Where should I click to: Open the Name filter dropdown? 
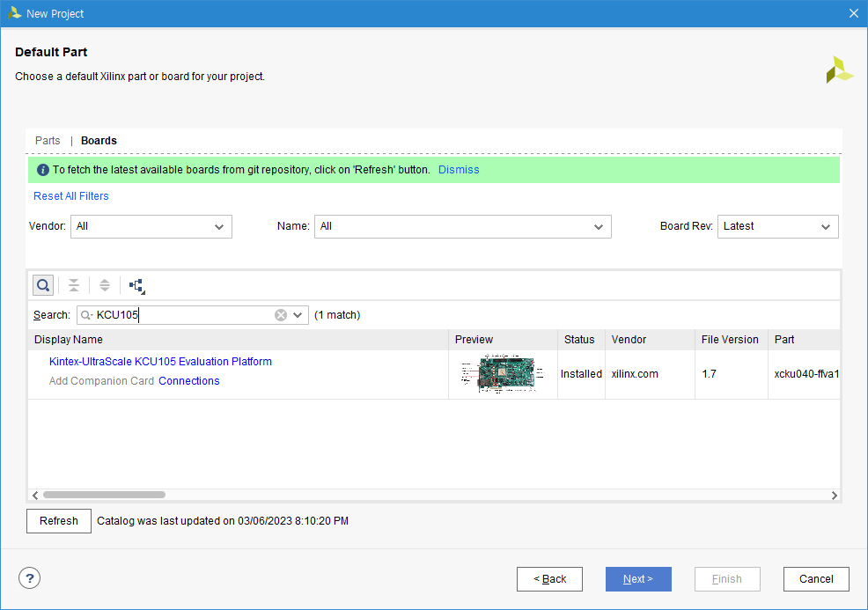tap(463, 226)
